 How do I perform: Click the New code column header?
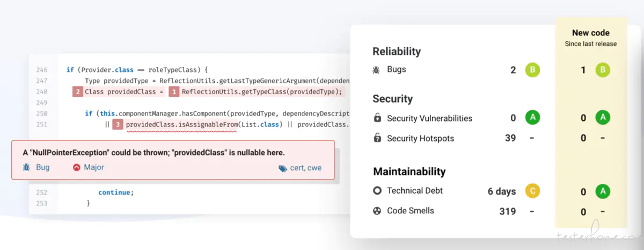click(591, 33)
